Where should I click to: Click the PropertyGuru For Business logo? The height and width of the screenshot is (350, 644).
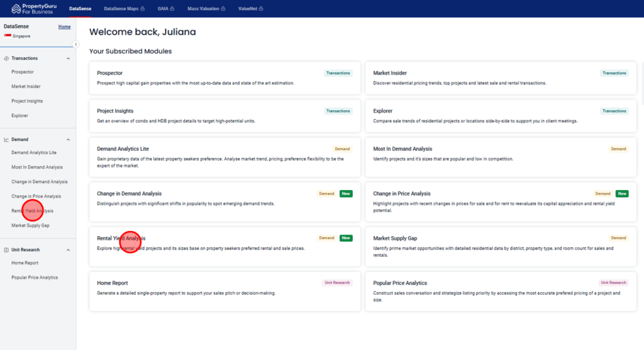[34, 9]
